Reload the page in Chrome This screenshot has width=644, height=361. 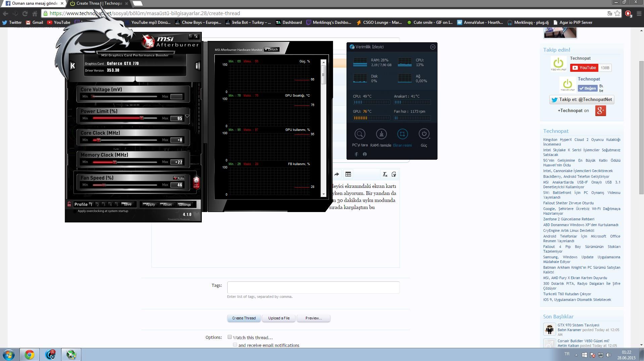(x=25, y=13)
